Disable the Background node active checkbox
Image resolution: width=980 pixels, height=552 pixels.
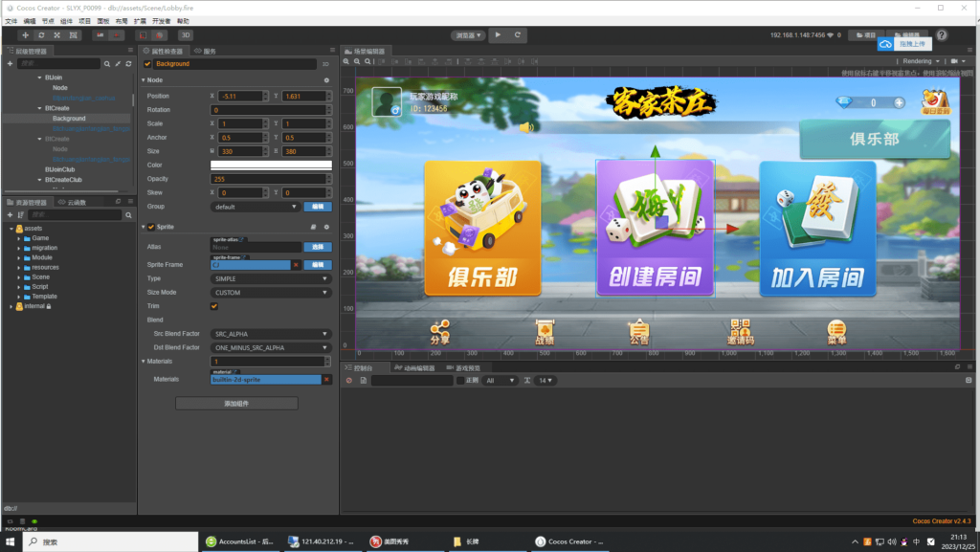[x=146, y=63]
